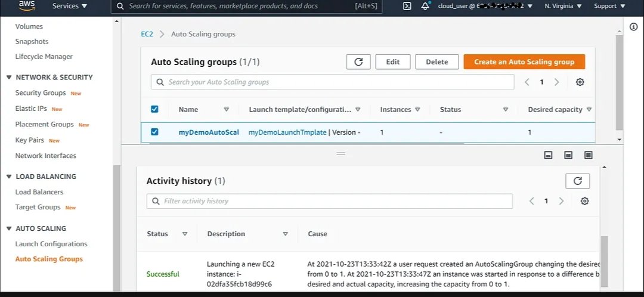Select Auto Scaling Groups in the sidebar
The width and height of the screenshot is (644, 297).
click(49, 259)
